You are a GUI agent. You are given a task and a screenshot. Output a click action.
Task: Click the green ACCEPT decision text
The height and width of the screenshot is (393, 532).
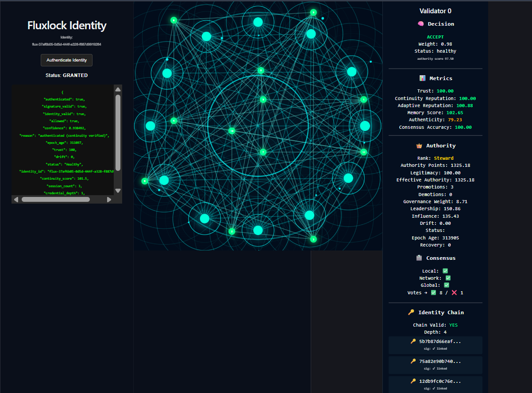pyautogui.click(x=436, y=37)
